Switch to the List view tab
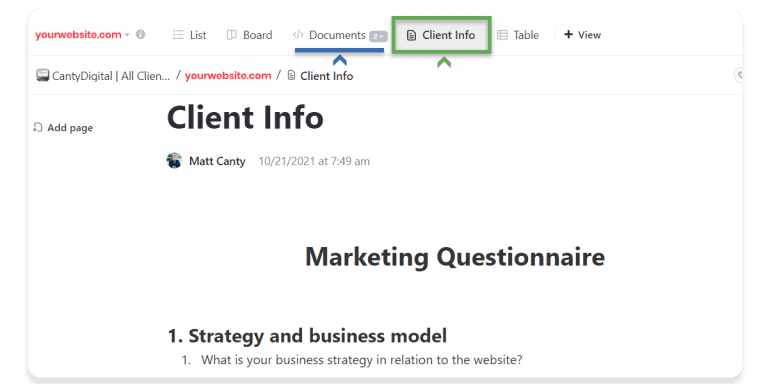 pyautogui.click(x=190, y=35)
